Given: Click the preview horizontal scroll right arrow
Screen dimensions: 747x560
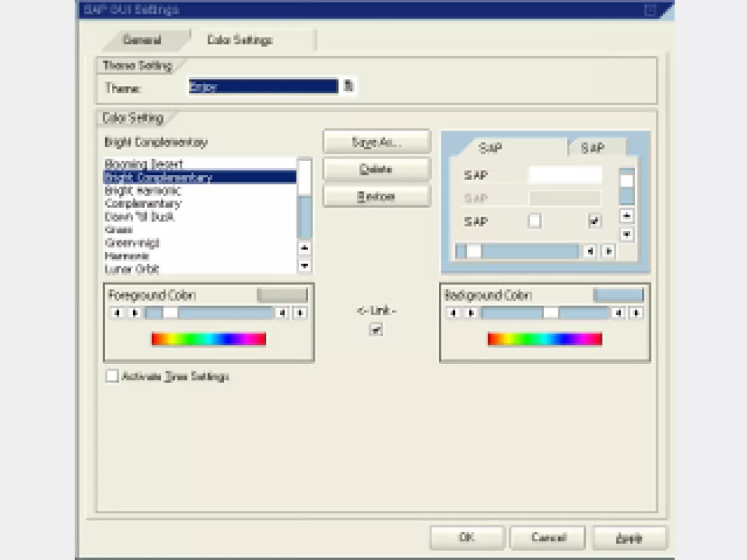Looking at the screenshot, I should 608,251.
